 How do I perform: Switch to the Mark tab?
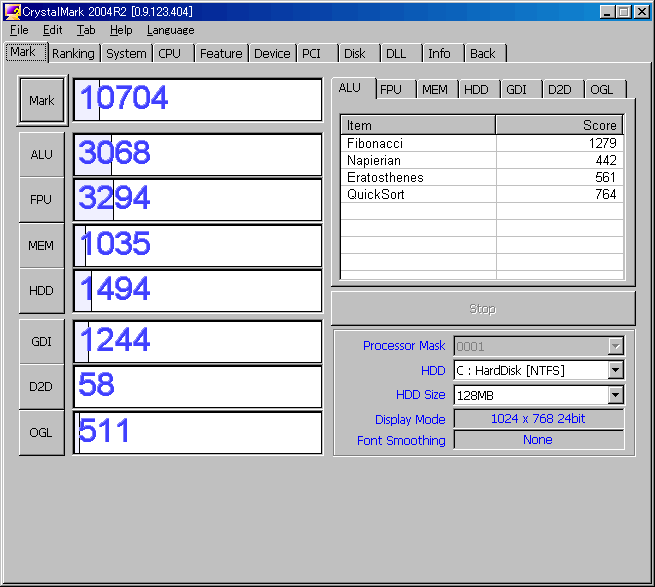tap(26, 52)
